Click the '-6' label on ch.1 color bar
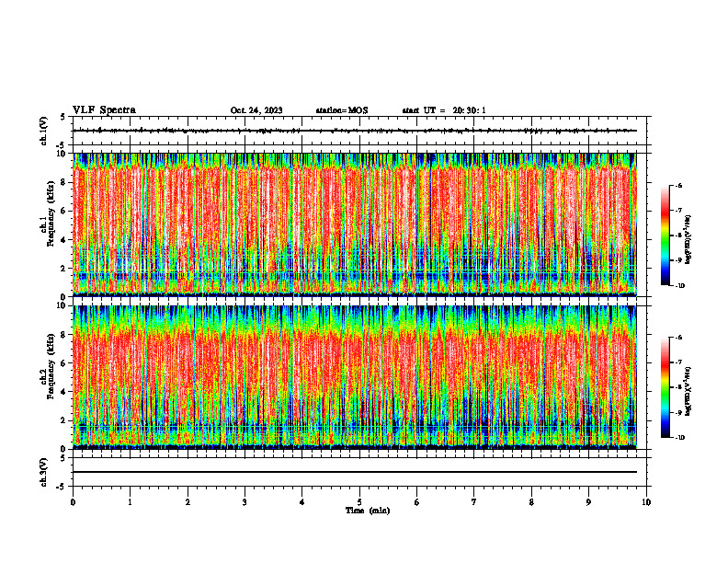The width and height of the screenshot is (728, 563). tap(678, 185)
